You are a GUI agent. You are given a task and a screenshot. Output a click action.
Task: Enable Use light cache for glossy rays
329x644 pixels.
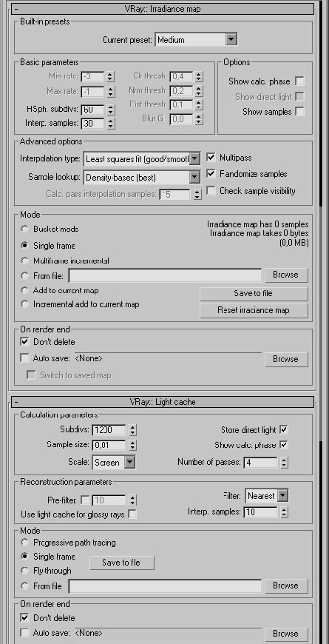coord(132,514)
